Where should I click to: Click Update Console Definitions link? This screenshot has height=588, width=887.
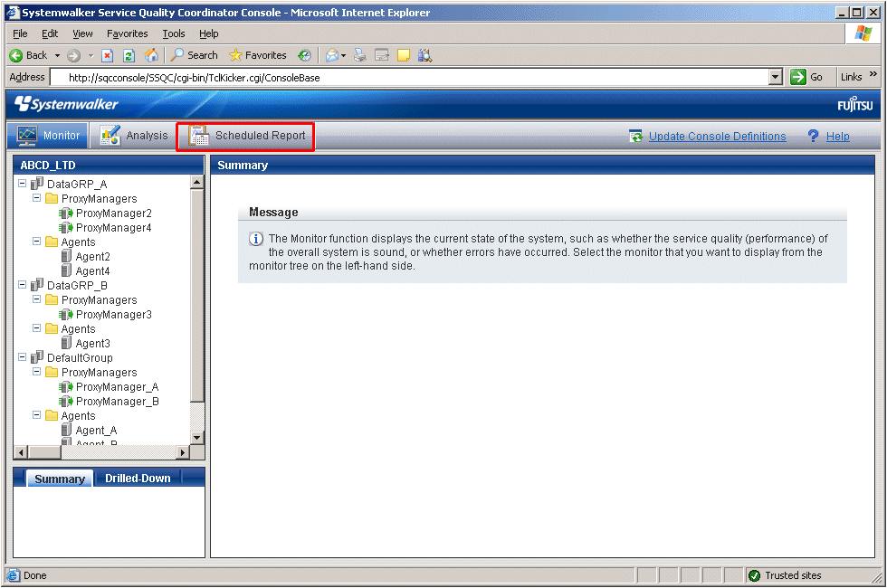pos(717,137)
